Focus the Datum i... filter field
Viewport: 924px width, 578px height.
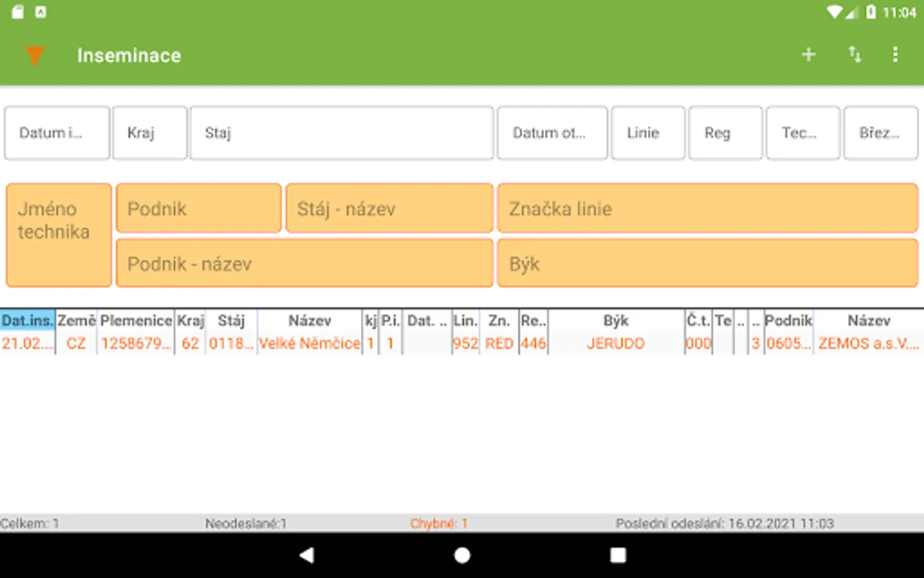point(57,133)
